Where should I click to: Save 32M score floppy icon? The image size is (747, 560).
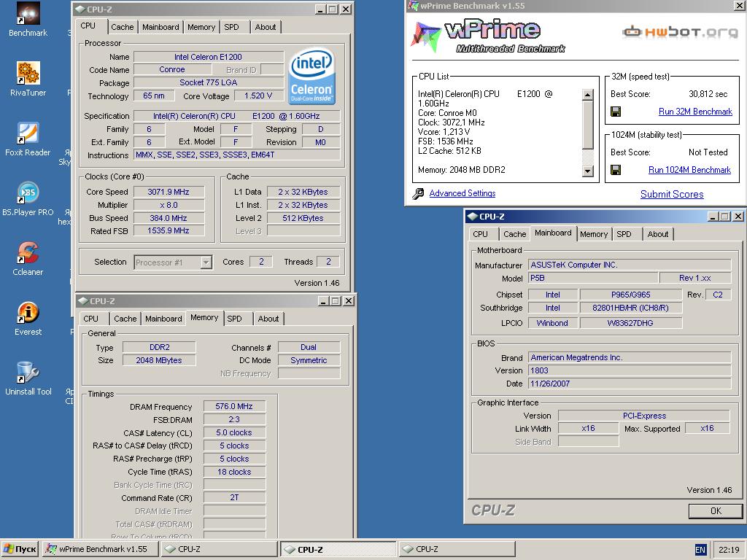point(616,112)
